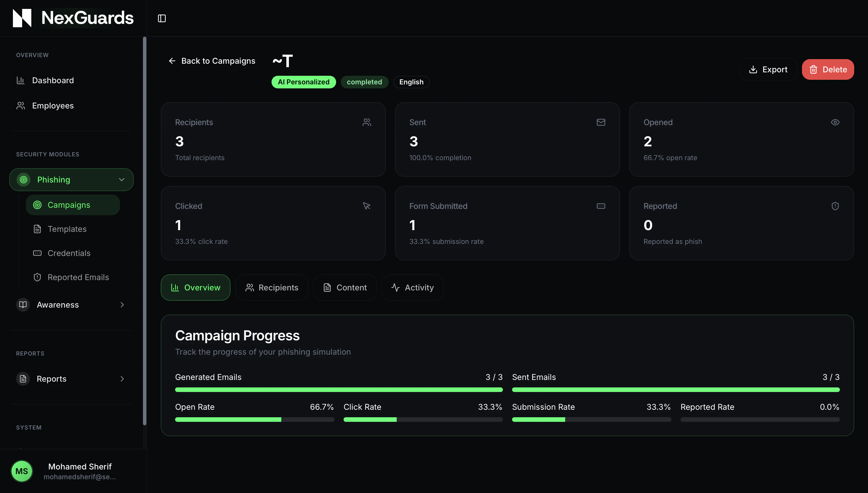The image size is (868, 493).
Task: Expand the Reports section
Action: pyautogui.click(x=122, y=379)
